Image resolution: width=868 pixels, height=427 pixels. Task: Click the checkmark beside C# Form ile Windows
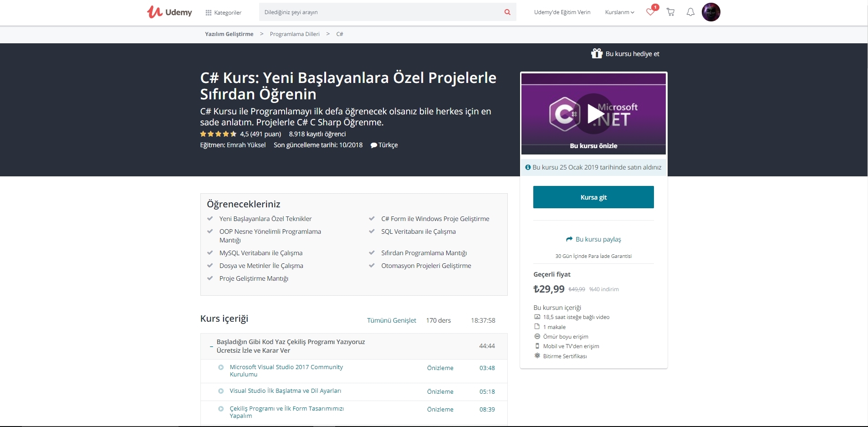[x=372, y=219]
